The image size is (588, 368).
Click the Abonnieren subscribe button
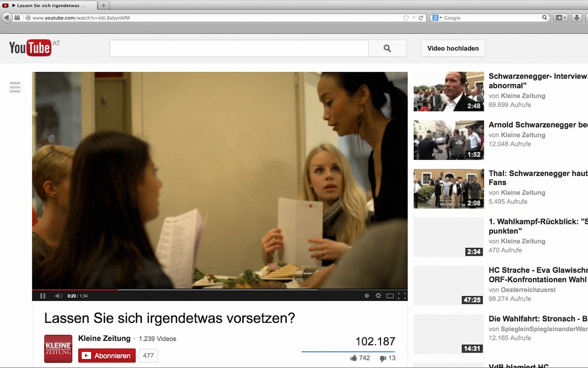click(107, 355)
